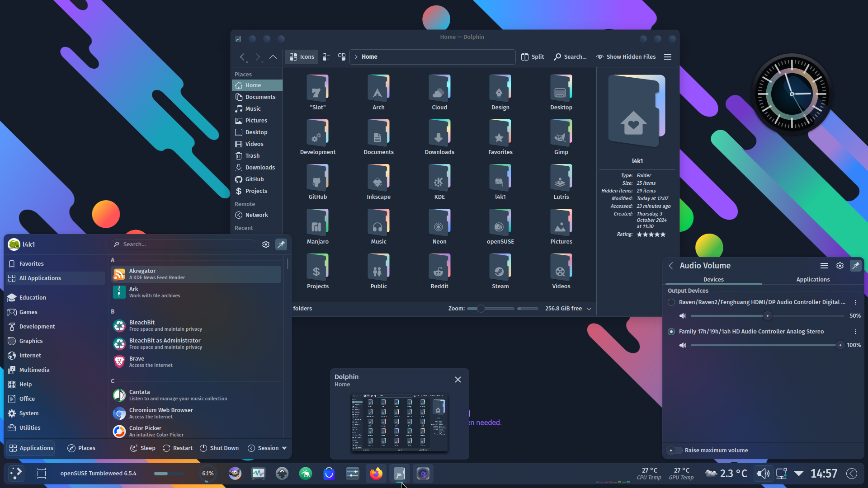Switch Dolphin to Compact view mode
868x488 pixels.
(x=326, y=57)
